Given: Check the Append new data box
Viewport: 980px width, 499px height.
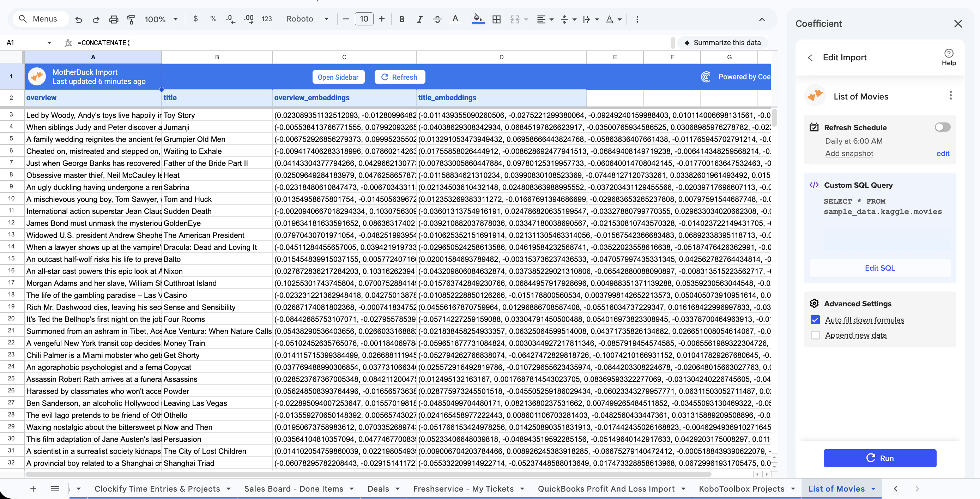Looking at the screenshot, I should tap(815, 335).
